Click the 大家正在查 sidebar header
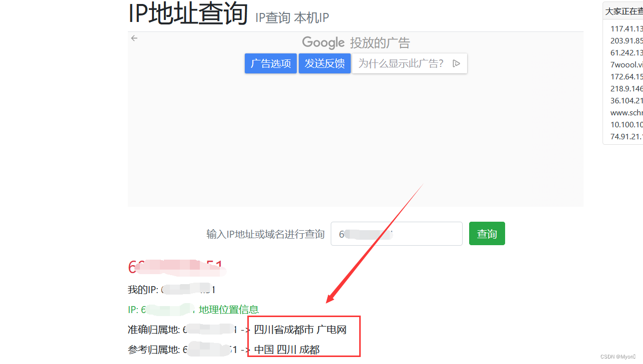The width and height of the screenshot is (643, 364). click(x=624, y=11)
